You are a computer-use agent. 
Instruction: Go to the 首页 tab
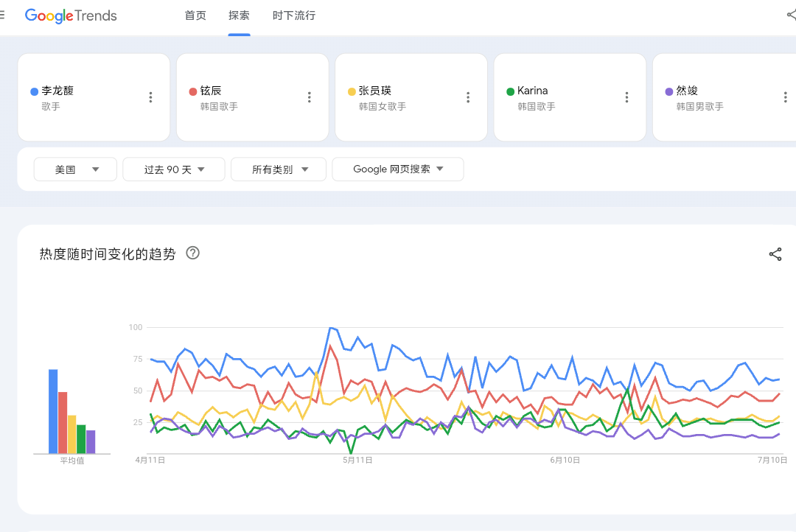[195, 15]
